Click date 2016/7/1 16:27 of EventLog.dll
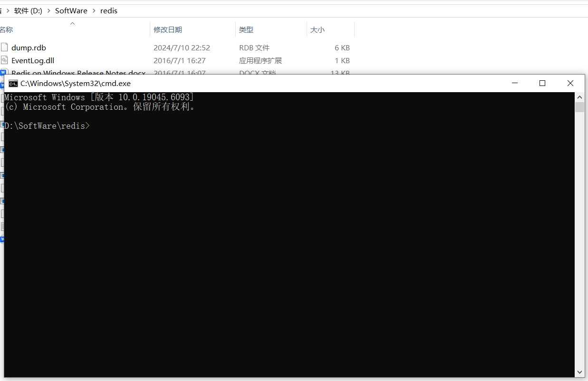Viewport: 588px width, 381px height. (x=180, y=60)
